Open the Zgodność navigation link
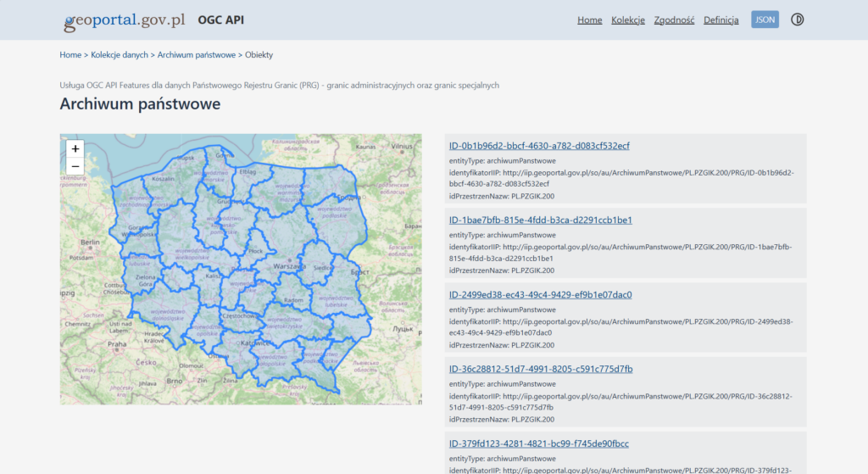This screenshot has width=868, height=474. coord(674,20)
